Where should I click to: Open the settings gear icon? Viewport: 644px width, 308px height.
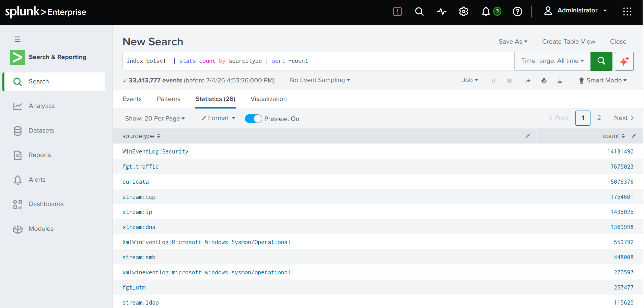(x=464, y=12)
